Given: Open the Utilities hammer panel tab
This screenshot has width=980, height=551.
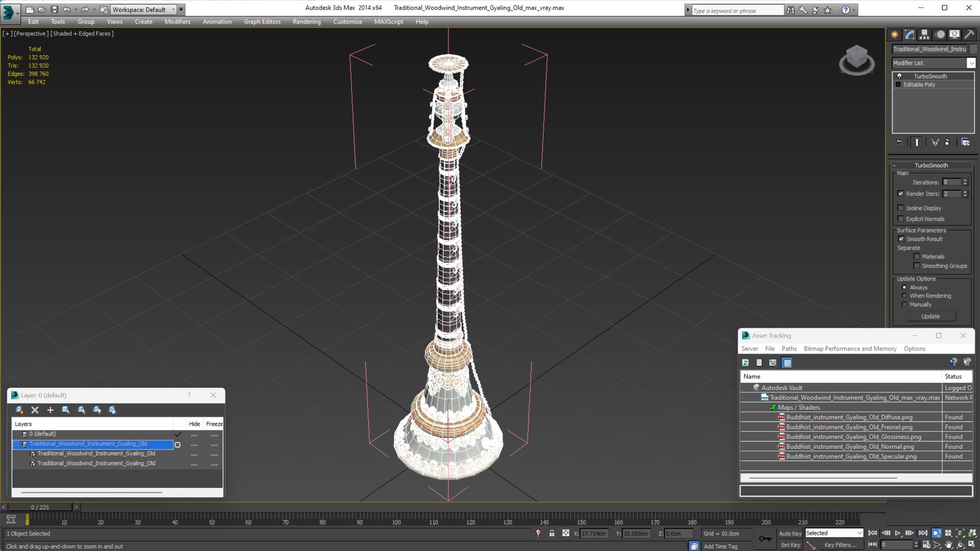Looking at the screenshot, I should point(969,35).
